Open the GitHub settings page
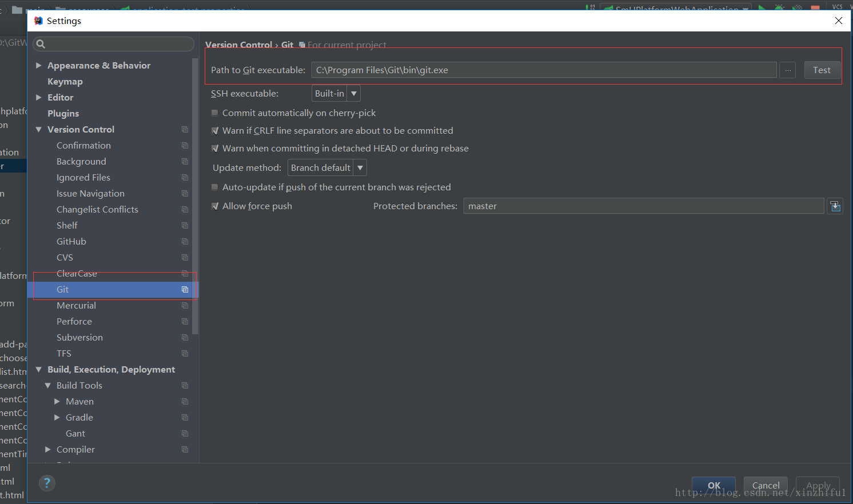853x504 pixels. click(x=71, y=242)
